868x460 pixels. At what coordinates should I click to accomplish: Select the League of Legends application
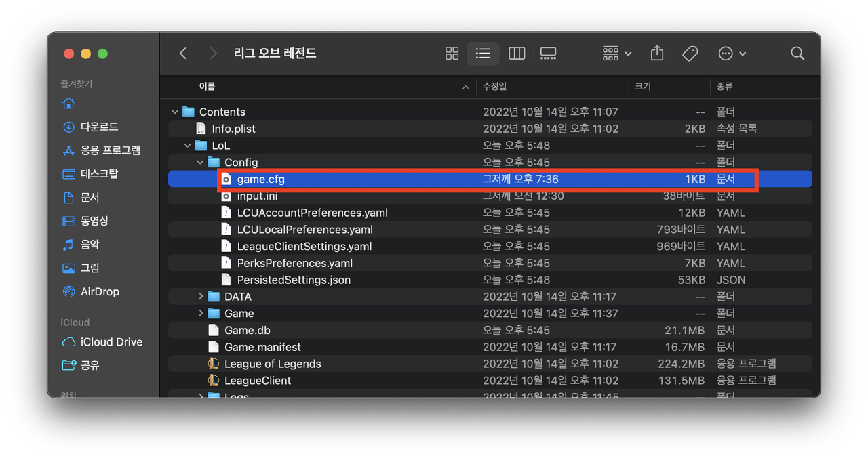coord(490,364)
